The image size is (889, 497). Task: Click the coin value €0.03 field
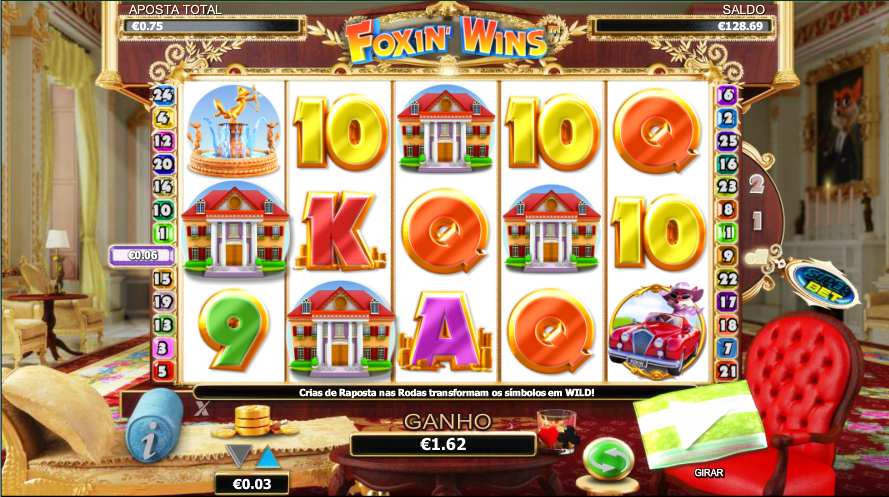point(252,484)
